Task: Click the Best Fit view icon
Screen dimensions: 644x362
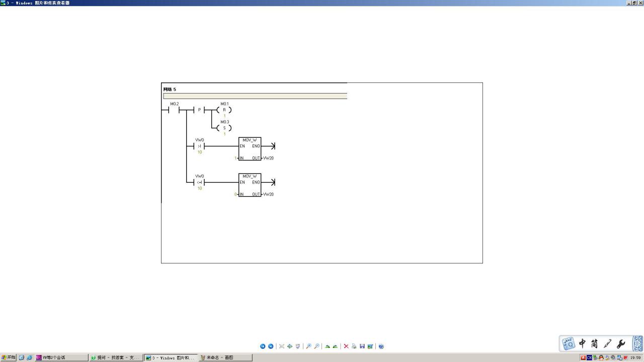Action: (282, 346)
